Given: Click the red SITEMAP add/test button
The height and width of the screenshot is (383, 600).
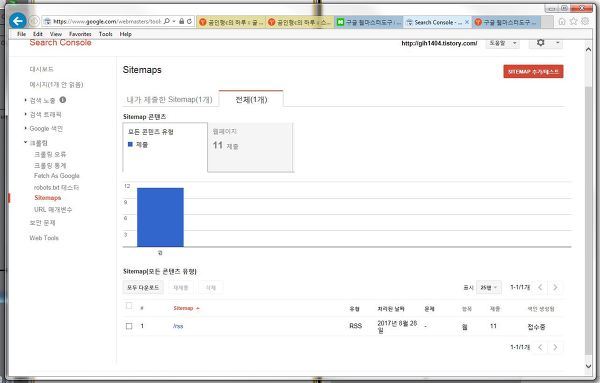Looking at the screenshot, I should 533,72.
